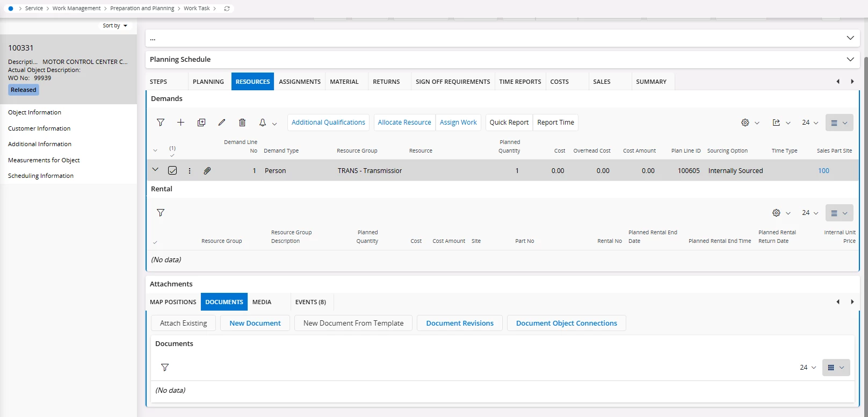This screenshot has height=417, width=868.
Task: Switch to the Assignments tab
Action: [300, 82]
